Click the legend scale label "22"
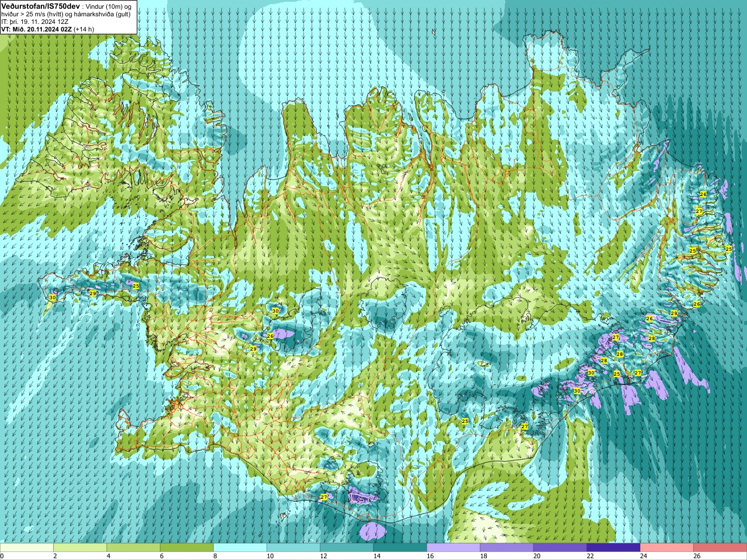The width and height of the screenshot is (747, 560). pyautogui.click(x=591, y=556)
